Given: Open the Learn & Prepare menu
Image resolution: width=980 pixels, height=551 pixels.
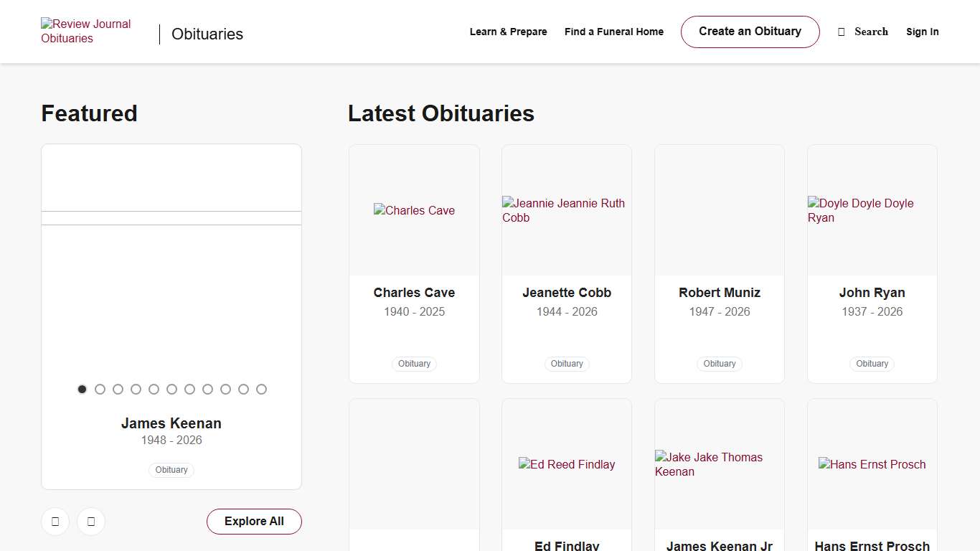Looking at the screenshot, I should coord(509,32).
